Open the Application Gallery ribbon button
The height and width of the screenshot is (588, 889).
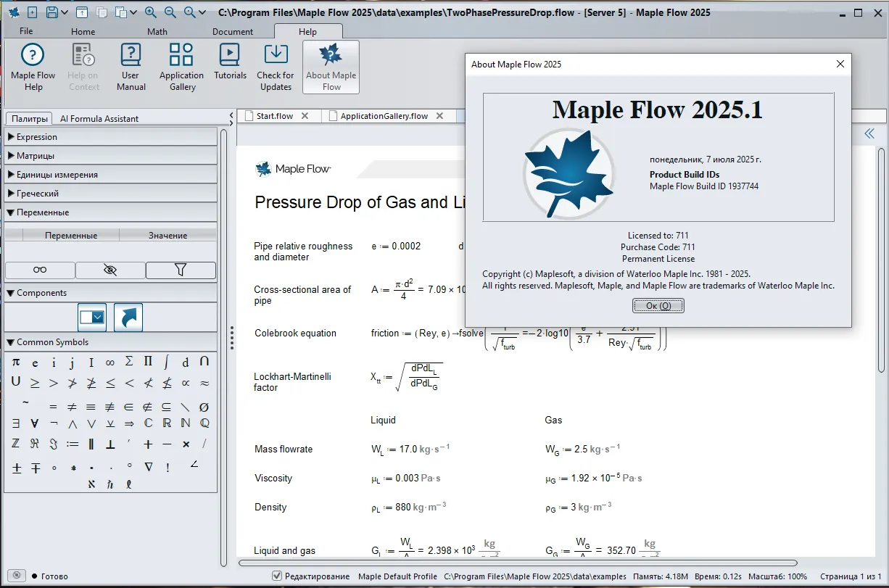pyautogui.click(x=181, y=67)
